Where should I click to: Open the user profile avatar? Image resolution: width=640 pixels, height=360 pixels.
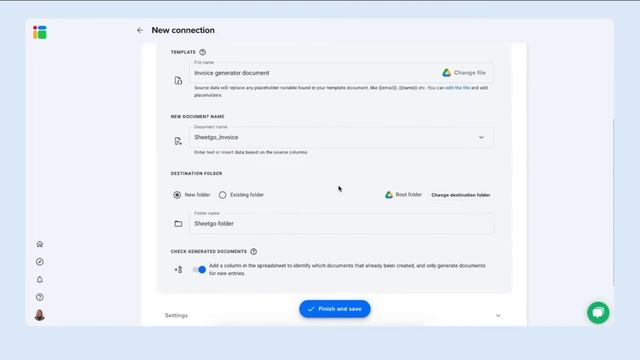(x=40, y=315)
